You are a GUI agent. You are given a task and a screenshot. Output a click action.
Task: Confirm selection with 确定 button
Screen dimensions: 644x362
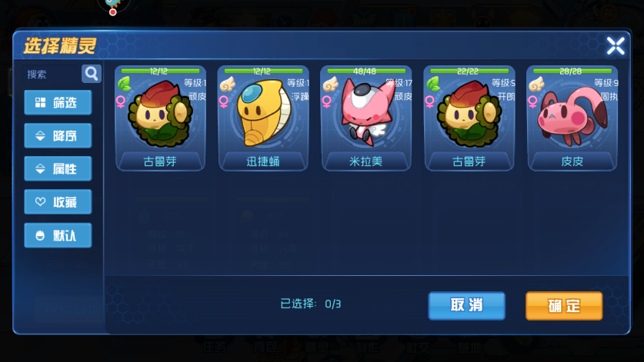click(x=564, y=306)
